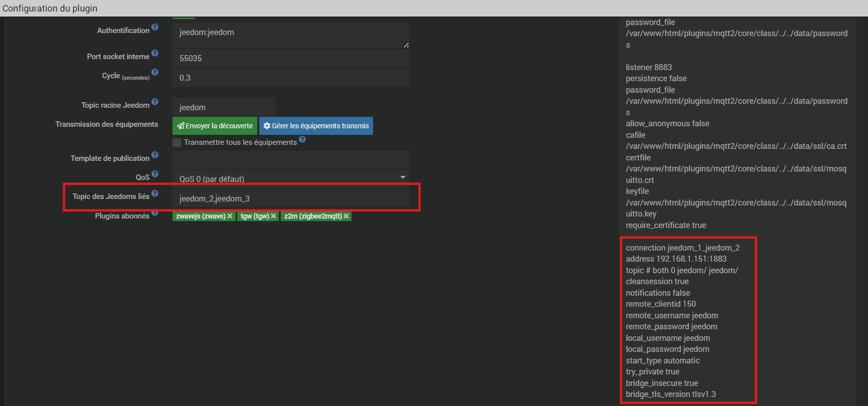Viewport: 868px width, 406px height.
Task: Click the 'cafile' config line
Action: point(635,135)
